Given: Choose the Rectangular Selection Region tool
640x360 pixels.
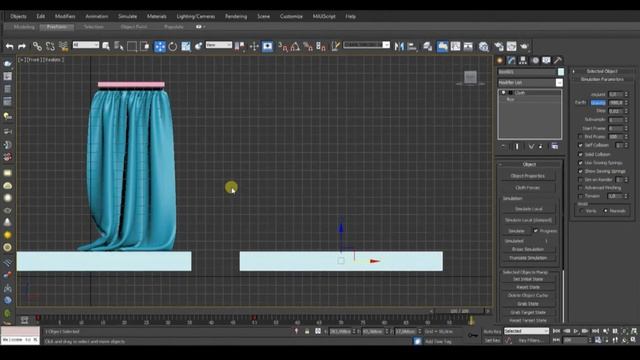Looking at the screenshot, I should tap(132, 47).
